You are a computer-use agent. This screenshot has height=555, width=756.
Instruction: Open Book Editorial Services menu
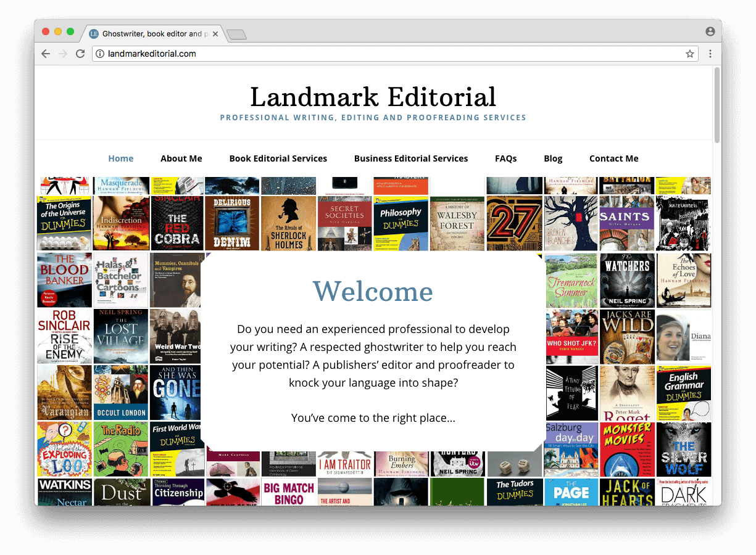pyautogui.click(x=278, y=158)
